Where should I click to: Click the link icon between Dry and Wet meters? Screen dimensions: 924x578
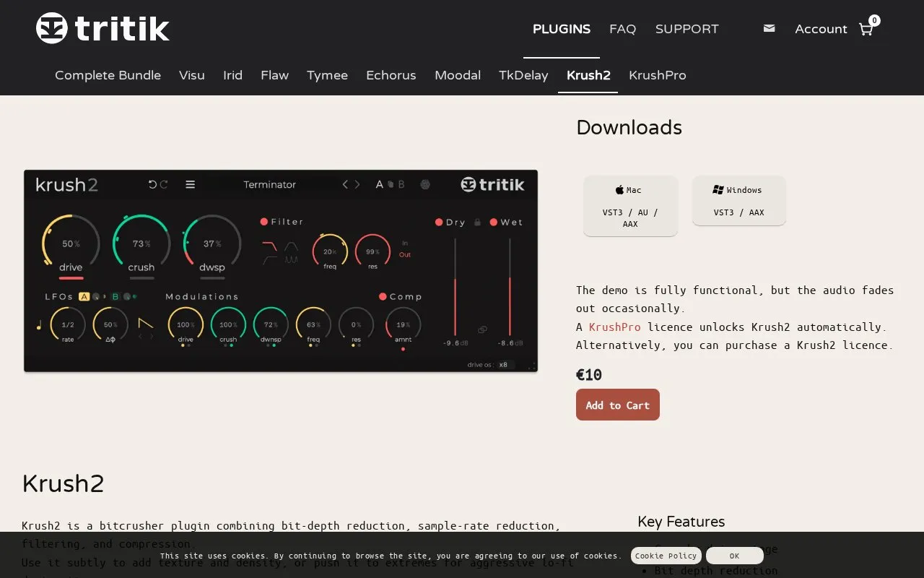coord(482,329)
